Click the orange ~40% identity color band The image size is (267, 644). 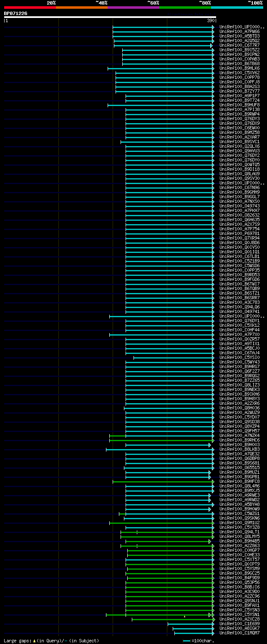[82, 7]
